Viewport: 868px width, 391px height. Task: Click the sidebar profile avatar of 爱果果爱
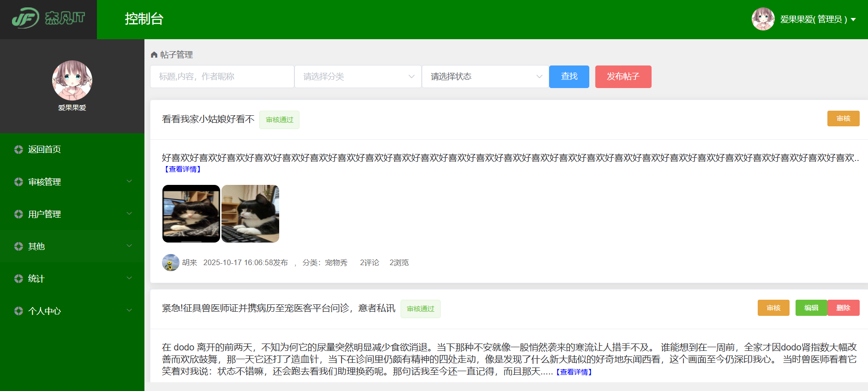click(72, 81)
